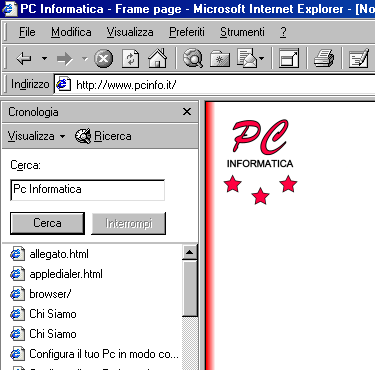Viewport: 375px width, 370px height.
Task: Toggle the fullscreen window icon
Action: tap(289, 59)
